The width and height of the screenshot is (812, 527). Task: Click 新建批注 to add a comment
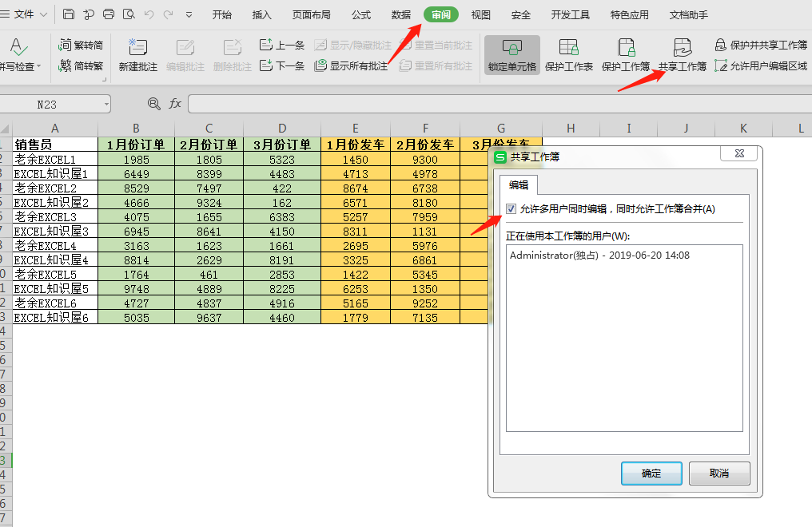point(137,54)
